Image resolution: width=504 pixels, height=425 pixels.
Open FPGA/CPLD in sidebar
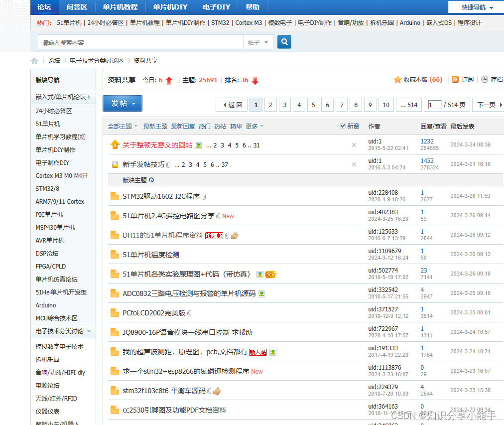coord(51,267)
